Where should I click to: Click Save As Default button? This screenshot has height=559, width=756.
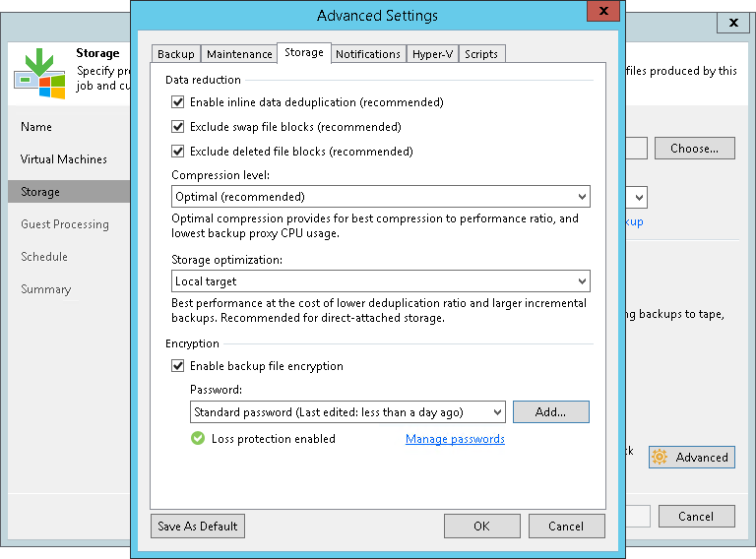click(x=198, y=527)
